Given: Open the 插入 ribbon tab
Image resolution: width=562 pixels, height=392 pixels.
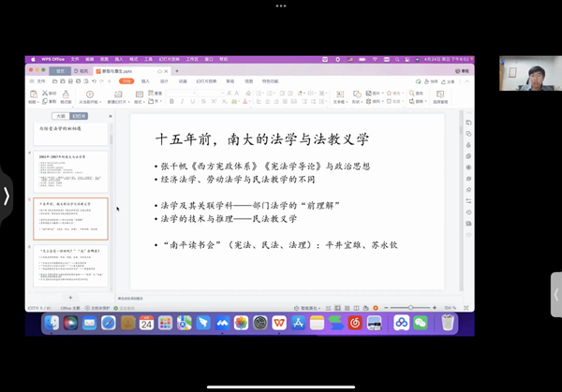Looking at the screenshot, I should click(x=146, y=81).
